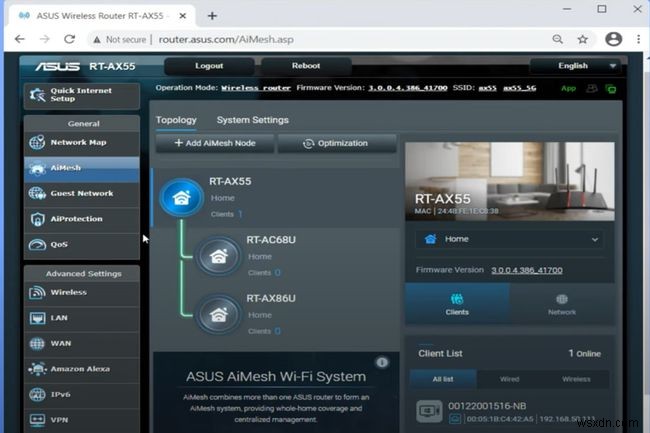Open IPv6 settings page
Screen dimensions: 650x433
pyautogui.click(x=82, y=394)
